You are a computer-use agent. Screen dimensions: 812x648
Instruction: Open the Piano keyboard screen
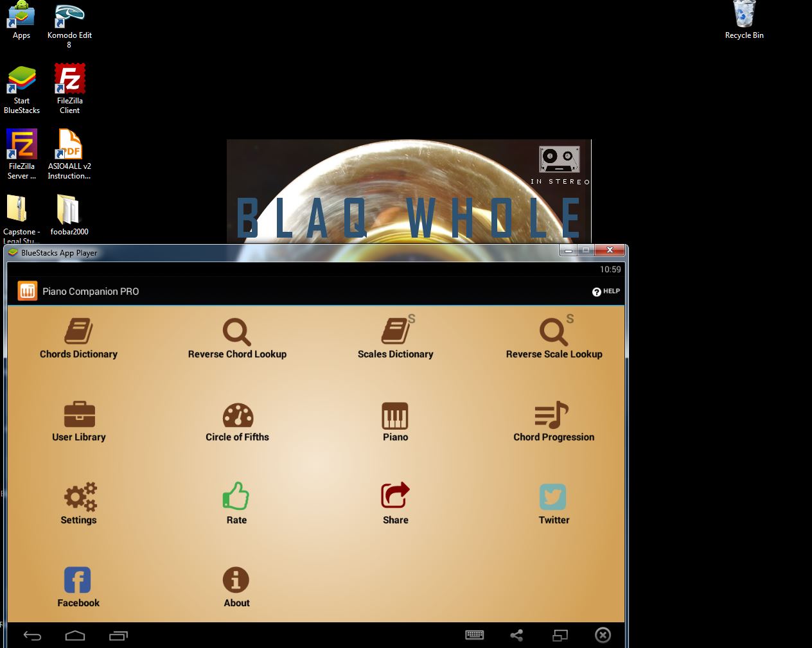(x=395, y=422)
